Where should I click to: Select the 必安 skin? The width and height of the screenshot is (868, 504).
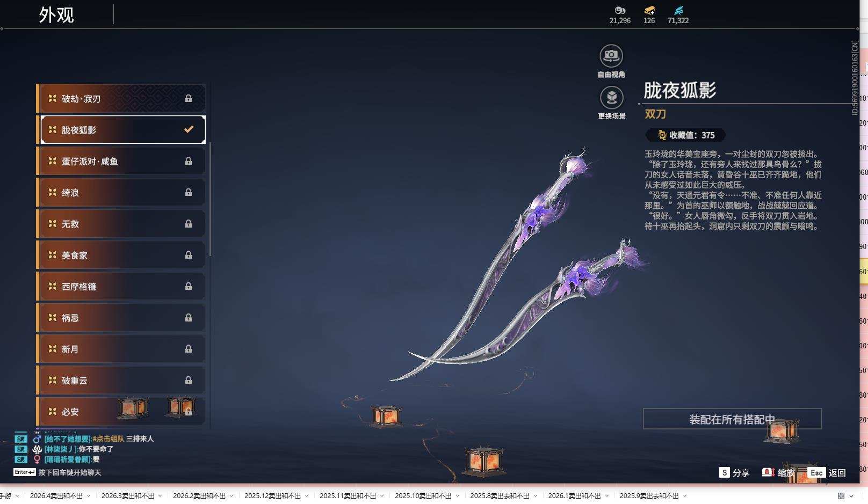(121, 411)
